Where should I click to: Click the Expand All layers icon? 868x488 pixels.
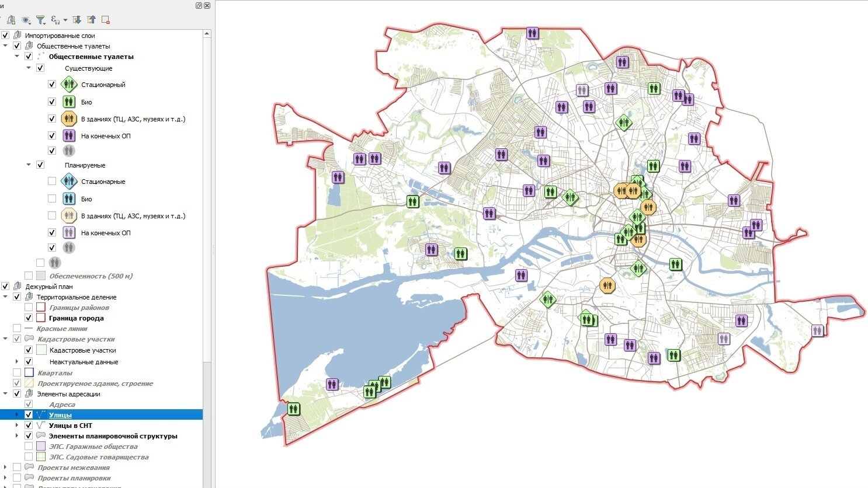click(77, 20)
